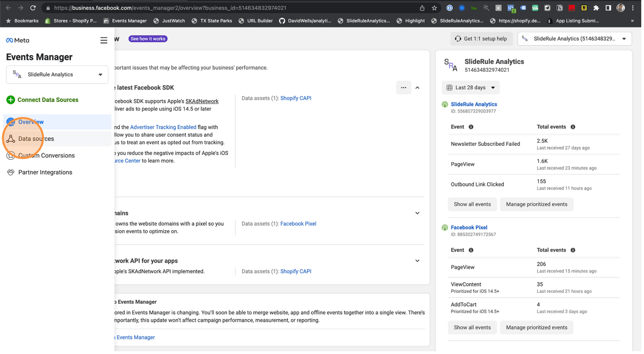Screen dimensions: 644x354
Task: Open the SKAdNetwork link
Action: pyautogui.click(x=202, y=101)
